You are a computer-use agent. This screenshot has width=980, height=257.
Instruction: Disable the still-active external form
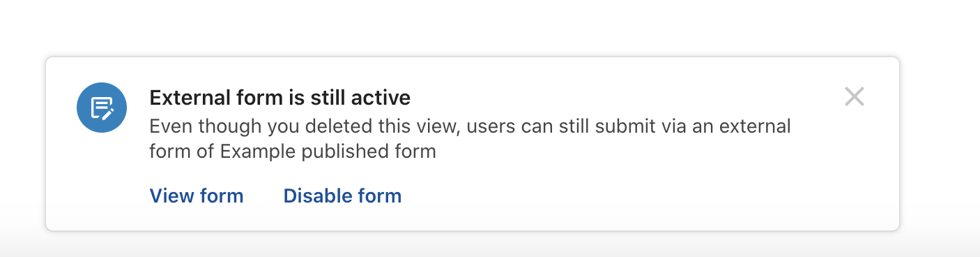[342, 196]
